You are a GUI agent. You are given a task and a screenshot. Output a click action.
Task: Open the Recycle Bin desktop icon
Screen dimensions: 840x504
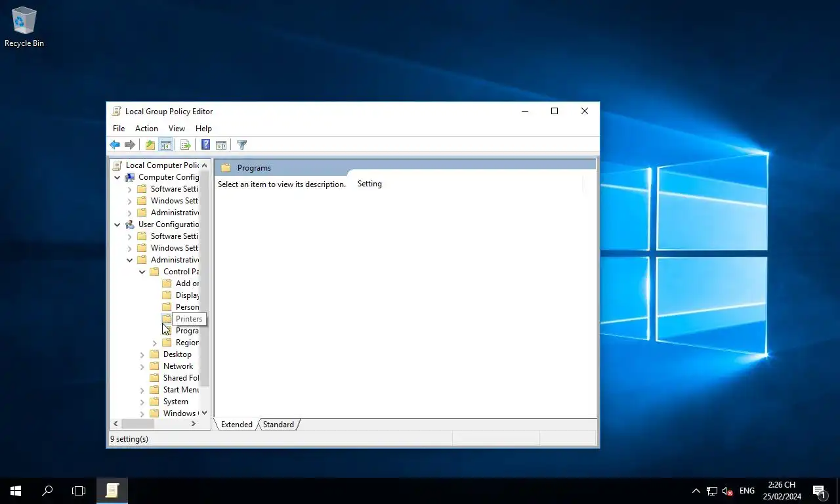click(24, 28)
